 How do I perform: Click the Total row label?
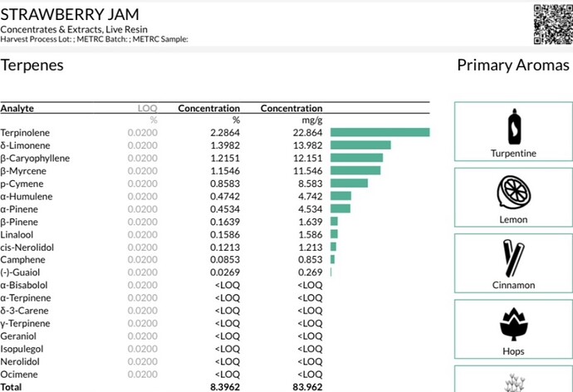tap(11, 387)
